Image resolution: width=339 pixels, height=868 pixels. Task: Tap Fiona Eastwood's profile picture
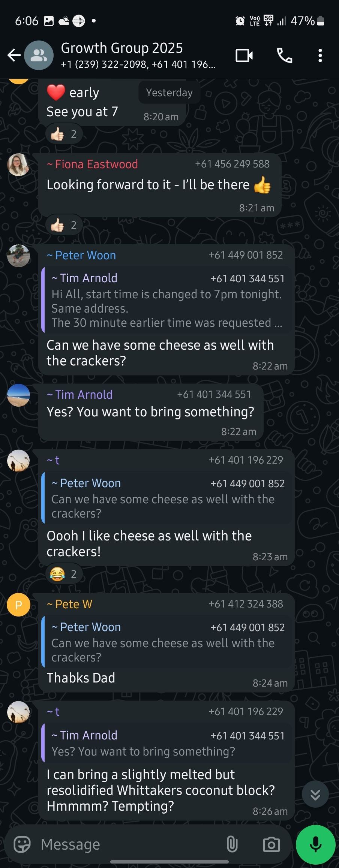(x=18, y=165)
